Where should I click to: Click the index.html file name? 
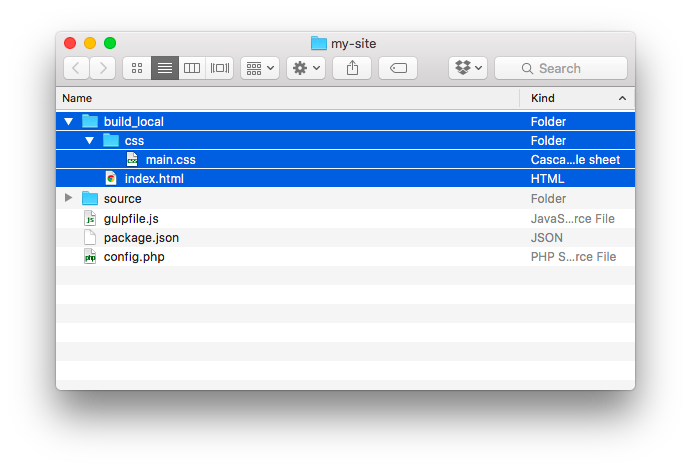tap(154, 179)
